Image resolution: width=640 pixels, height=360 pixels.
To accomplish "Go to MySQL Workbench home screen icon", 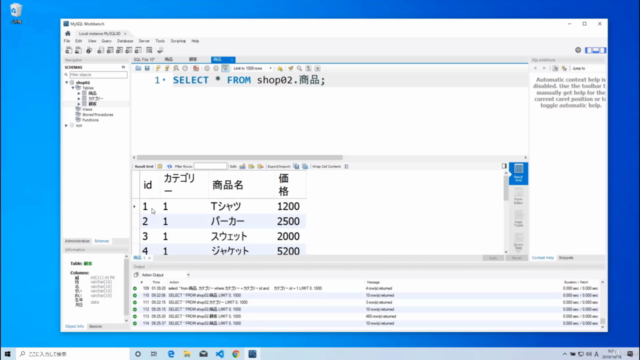I will (68, 33).
